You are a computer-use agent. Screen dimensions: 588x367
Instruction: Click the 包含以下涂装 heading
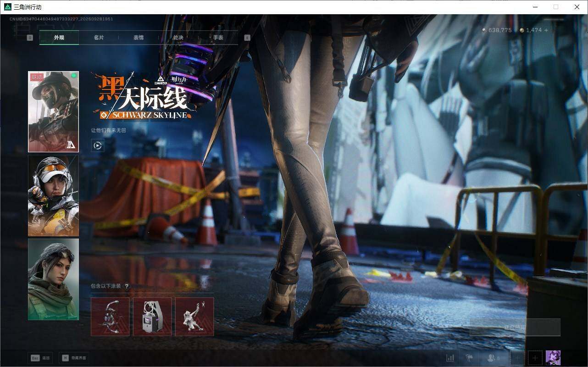tap(106, 286)
